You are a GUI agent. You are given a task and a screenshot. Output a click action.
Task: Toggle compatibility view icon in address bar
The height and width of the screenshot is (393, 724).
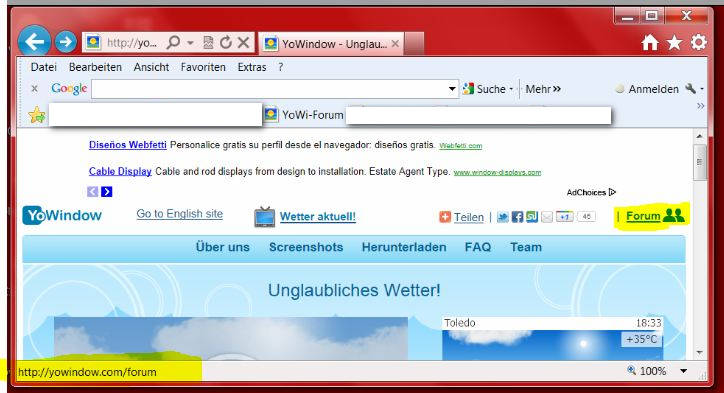pos(208,43)
